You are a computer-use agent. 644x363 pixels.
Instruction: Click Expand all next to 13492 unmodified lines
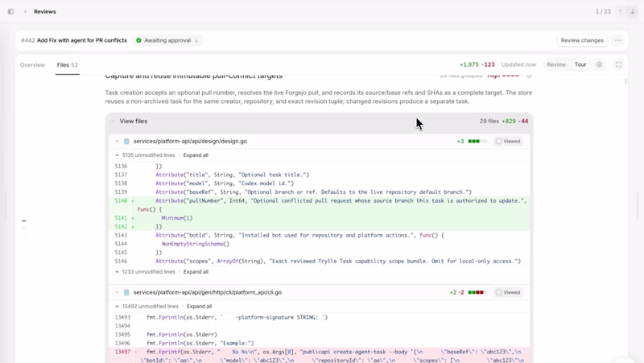tap(199, 307)
